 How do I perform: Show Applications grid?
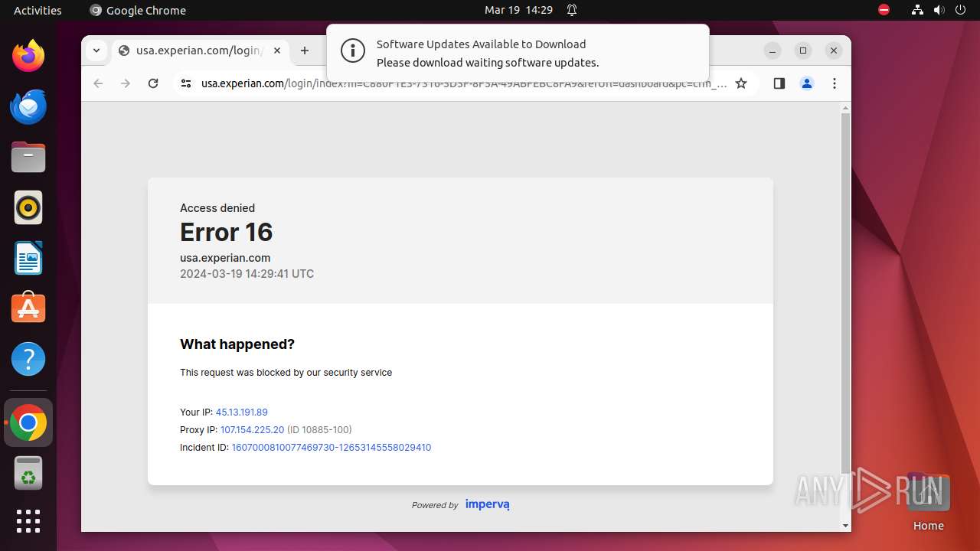28,521
